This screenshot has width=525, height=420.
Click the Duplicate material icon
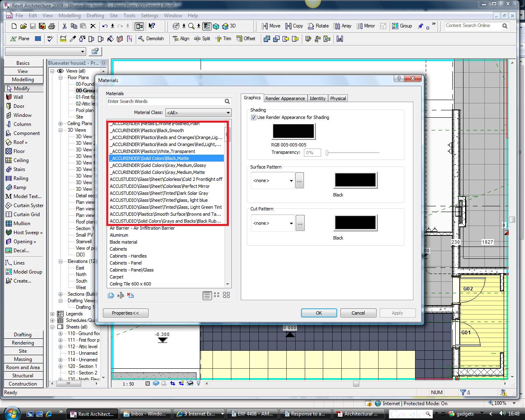(x=111, y=295)
